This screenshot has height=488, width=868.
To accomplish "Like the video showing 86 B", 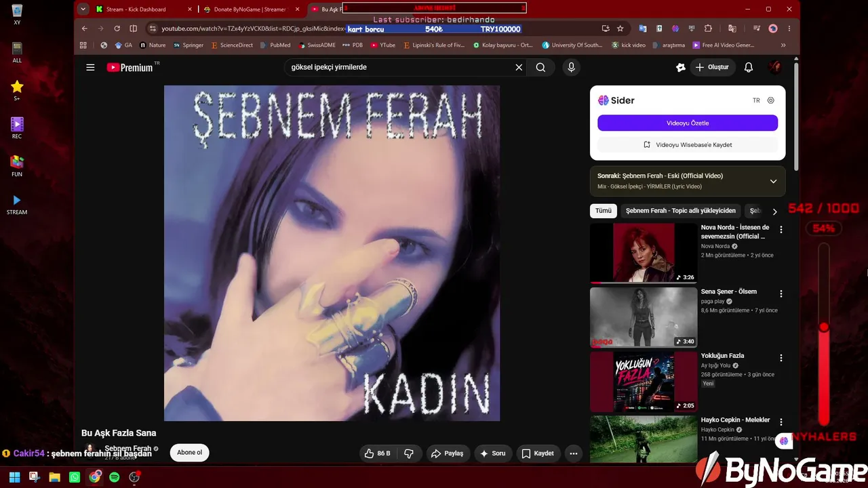I will (377, 453).
